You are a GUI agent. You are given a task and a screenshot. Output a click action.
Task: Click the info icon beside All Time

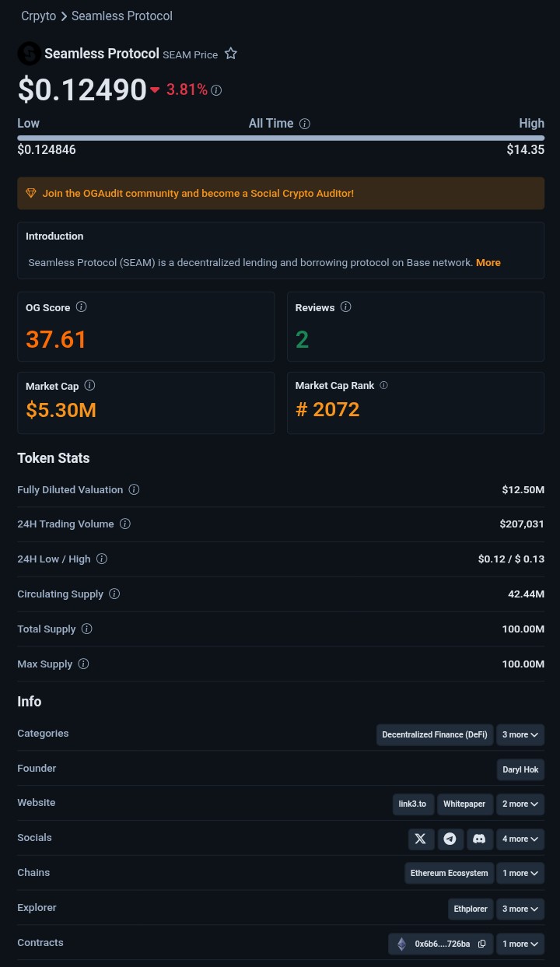(305, 124)
